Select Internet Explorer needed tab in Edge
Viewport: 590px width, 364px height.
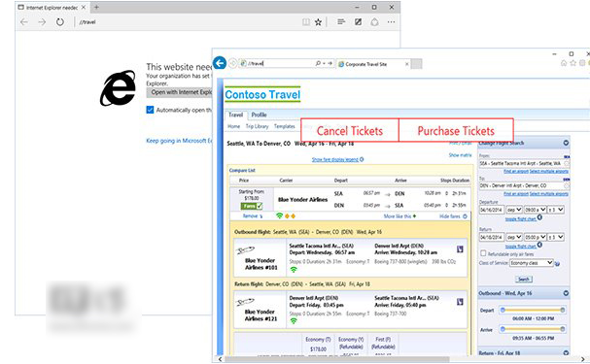tap(52, 7)
